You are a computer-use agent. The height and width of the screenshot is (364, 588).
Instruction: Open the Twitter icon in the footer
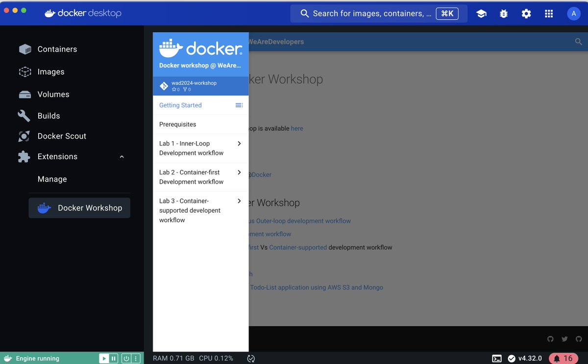(x=564, y=339)
